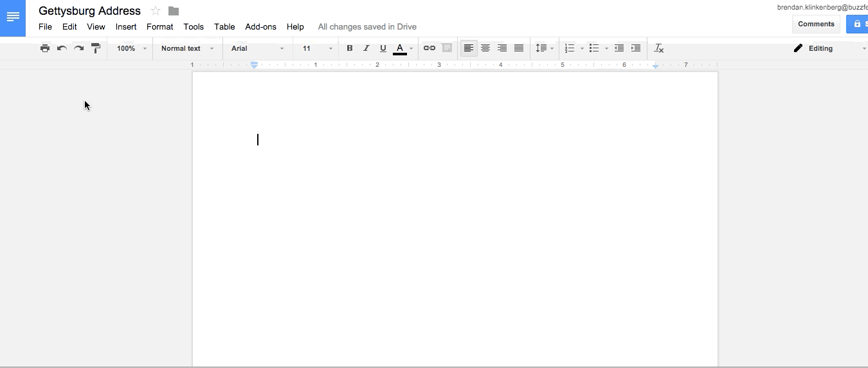Click the Redo arrow

click(x=78, y=48)
